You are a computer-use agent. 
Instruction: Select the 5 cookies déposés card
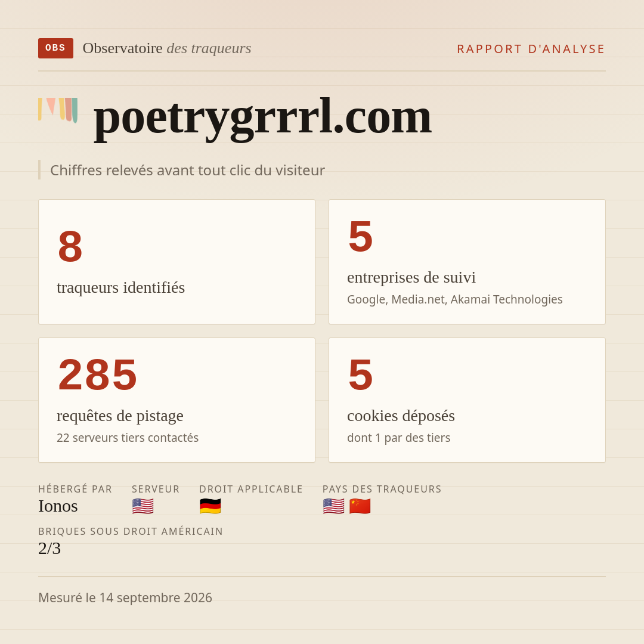coord(467,400)
